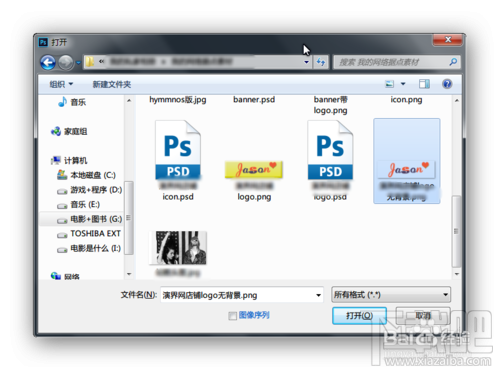Select the logo.psd Photoshop file icon
Image resolution: width=500 pixels, height=371 pixels.
(330, 151)
